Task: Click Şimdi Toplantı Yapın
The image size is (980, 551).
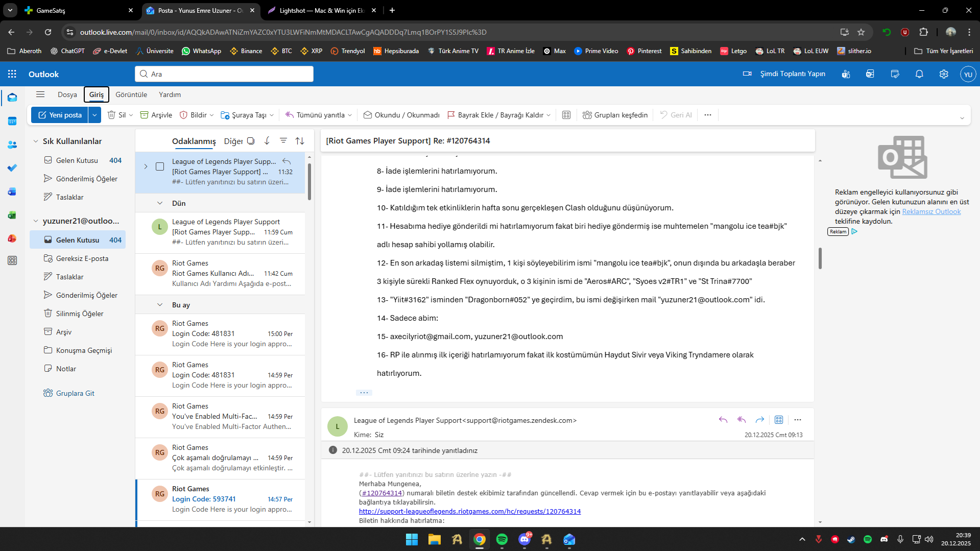Action: click(784, 74)
